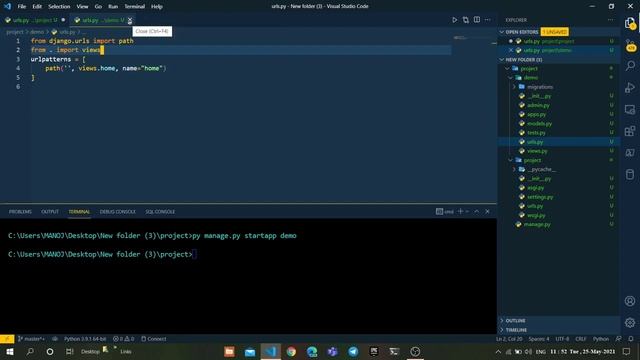640x360 pixels.
Task: Click the demo breadcrumb segment
Action: tap(37, 32)
